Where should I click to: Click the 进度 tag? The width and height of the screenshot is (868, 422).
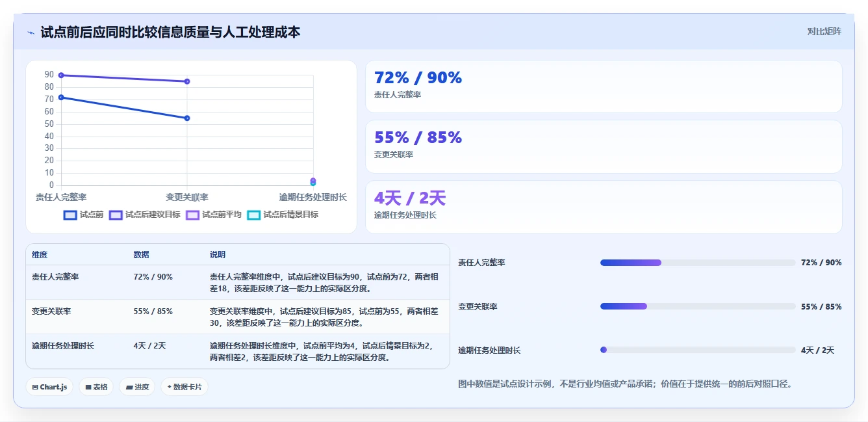click(137, 387)
